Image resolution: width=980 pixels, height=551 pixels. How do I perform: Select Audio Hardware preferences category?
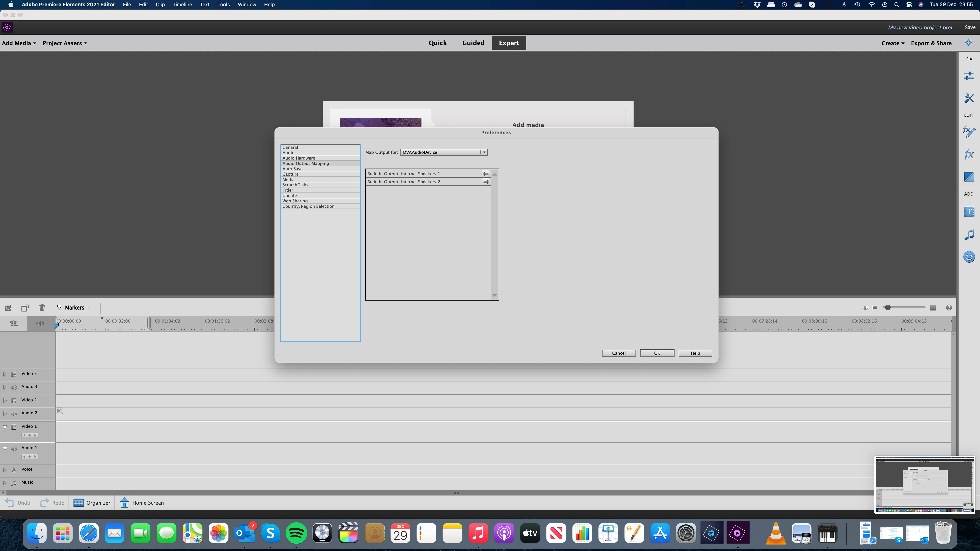(299, 158)
